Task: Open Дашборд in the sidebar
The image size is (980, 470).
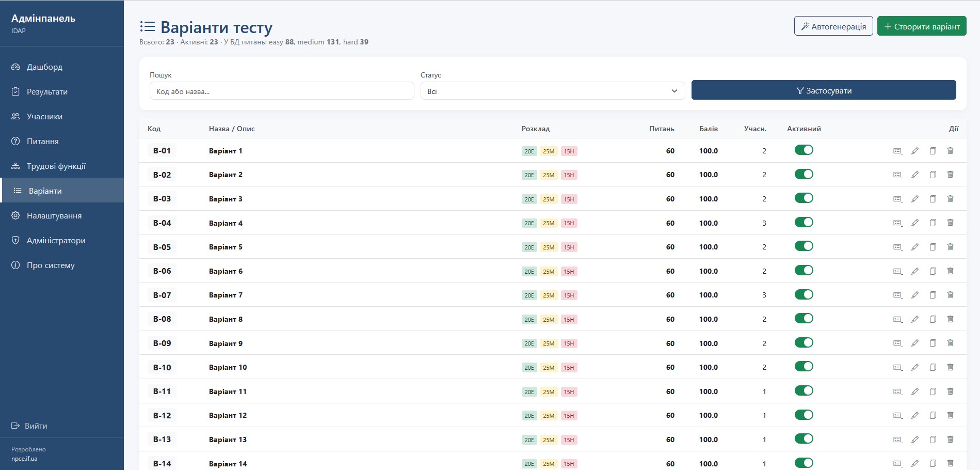Action: point(62,67)
